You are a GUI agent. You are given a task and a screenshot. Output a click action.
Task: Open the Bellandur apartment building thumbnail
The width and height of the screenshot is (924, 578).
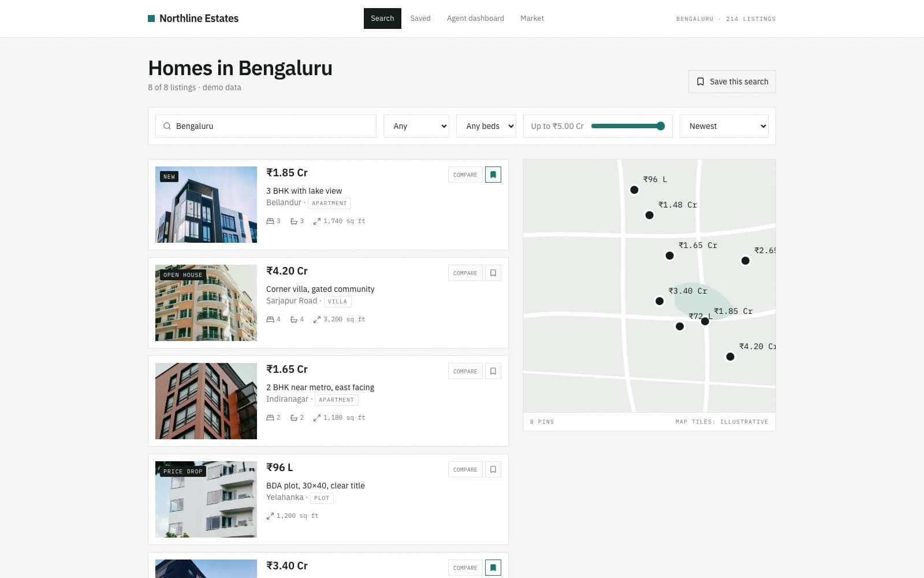[206, 205]
